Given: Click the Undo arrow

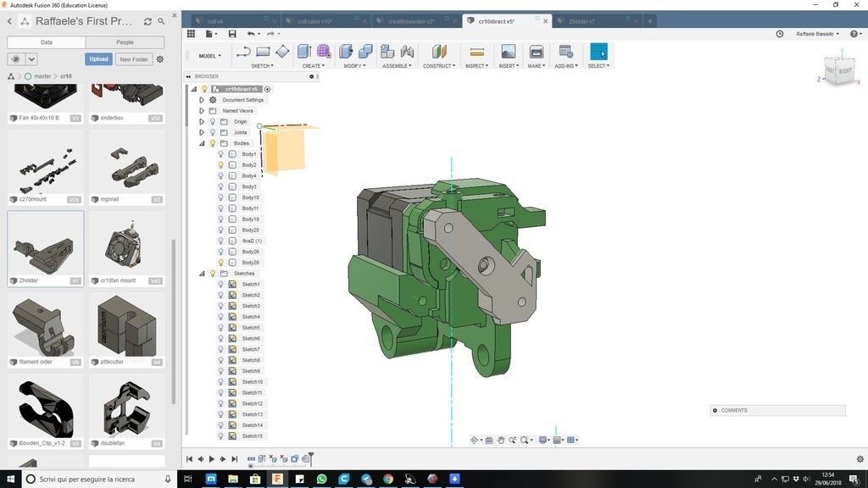Looking at the screenshot, I should (251, 34).
